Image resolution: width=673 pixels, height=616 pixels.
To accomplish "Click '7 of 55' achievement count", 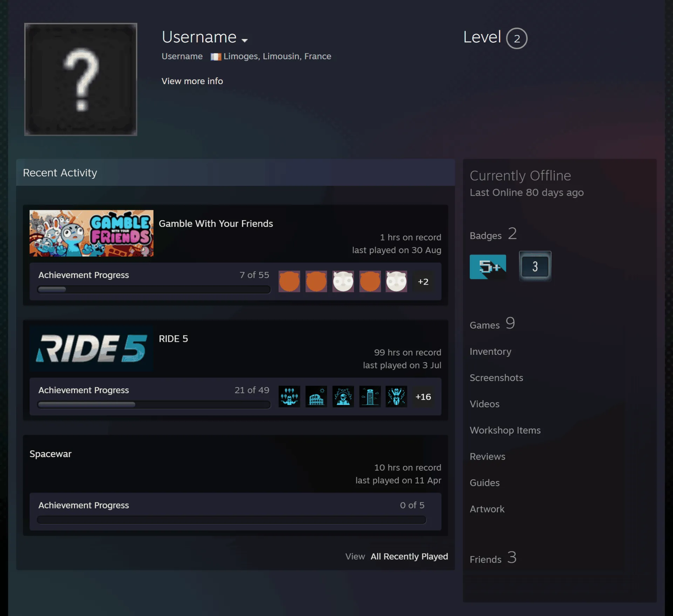I will click(x=254, y=275).
